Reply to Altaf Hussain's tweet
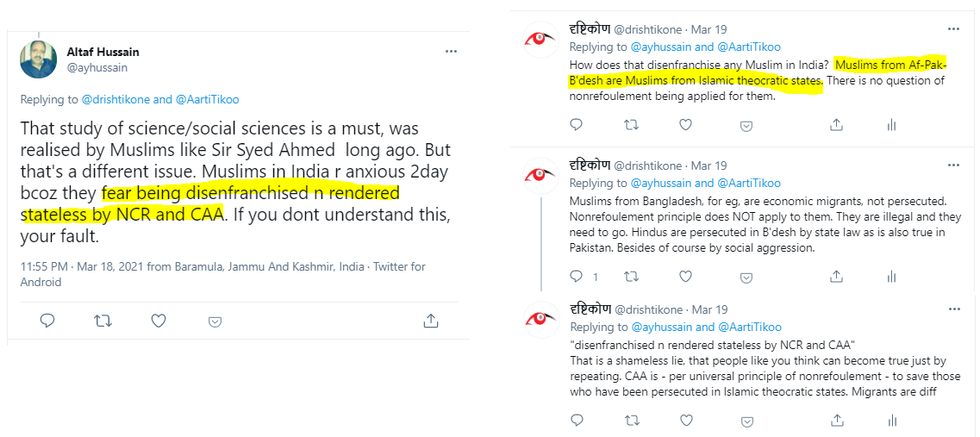The image size is (980, 437). [x=47, y=322]
